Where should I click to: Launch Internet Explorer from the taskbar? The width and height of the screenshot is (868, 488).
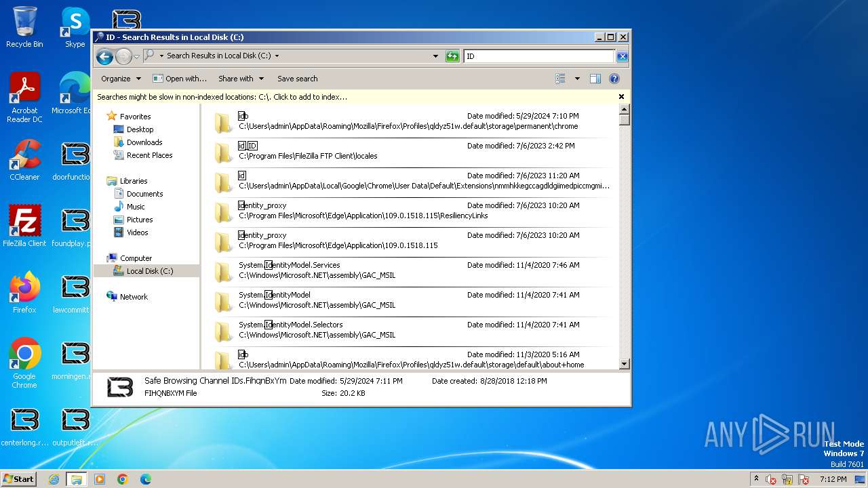pos(54,479)
